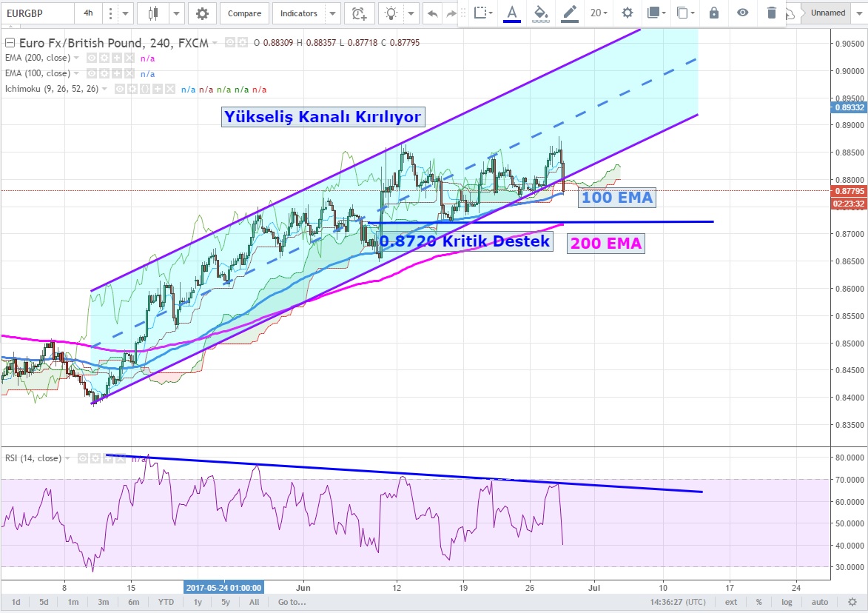868x613 pixels.
Task: Click the candlestick chart style icon
Action: pos(153,13)
